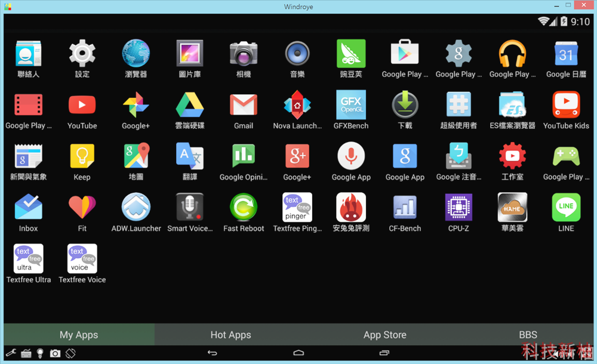
Task: Launch Fast Reboot app
Action: 244,207
